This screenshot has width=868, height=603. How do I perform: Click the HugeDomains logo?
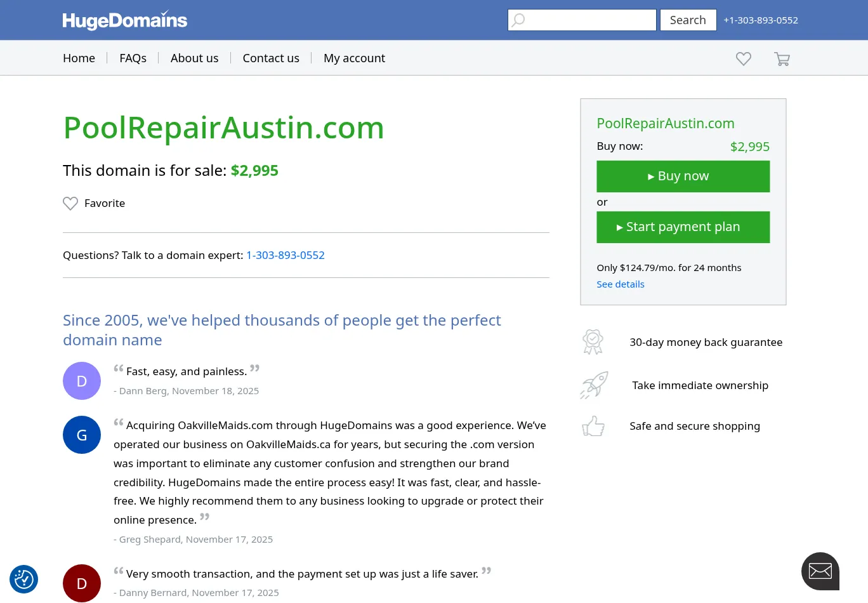coord(125,20)
